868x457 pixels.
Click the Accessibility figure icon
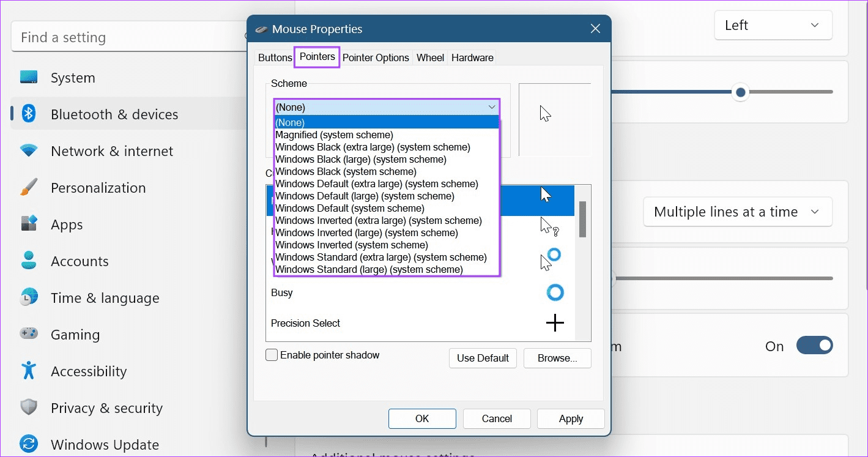tap(29, 371)
